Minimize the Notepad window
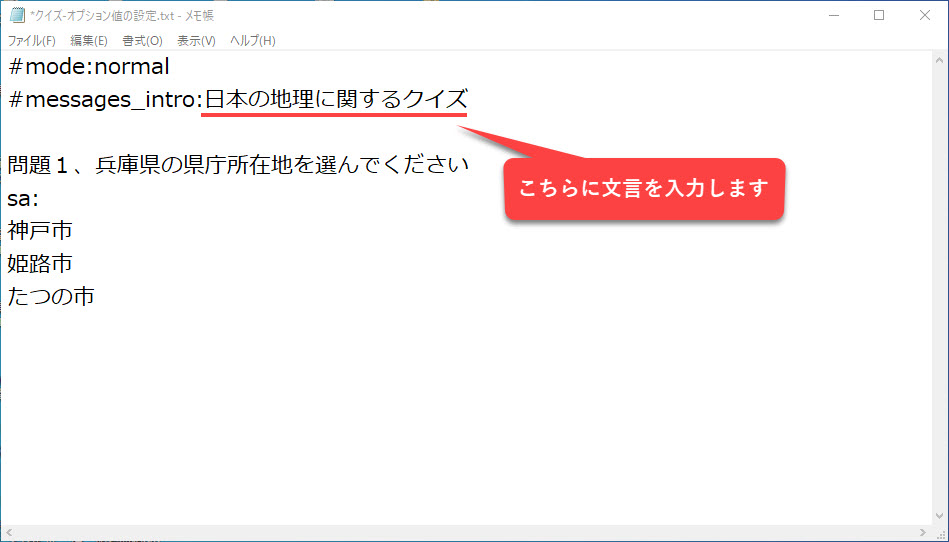Screen dimensions: 949x542 point(834,15)
